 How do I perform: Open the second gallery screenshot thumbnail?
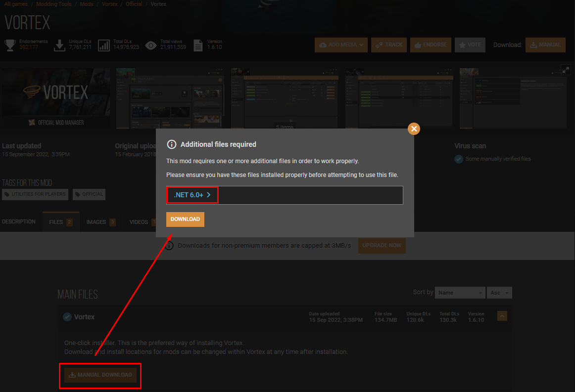pyautogui.click(x=169, y=98)
